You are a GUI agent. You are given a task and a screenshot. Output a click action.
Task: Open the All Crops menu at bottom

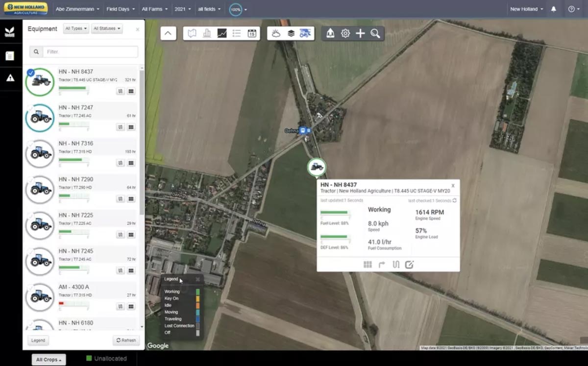(x=49, y=360)
